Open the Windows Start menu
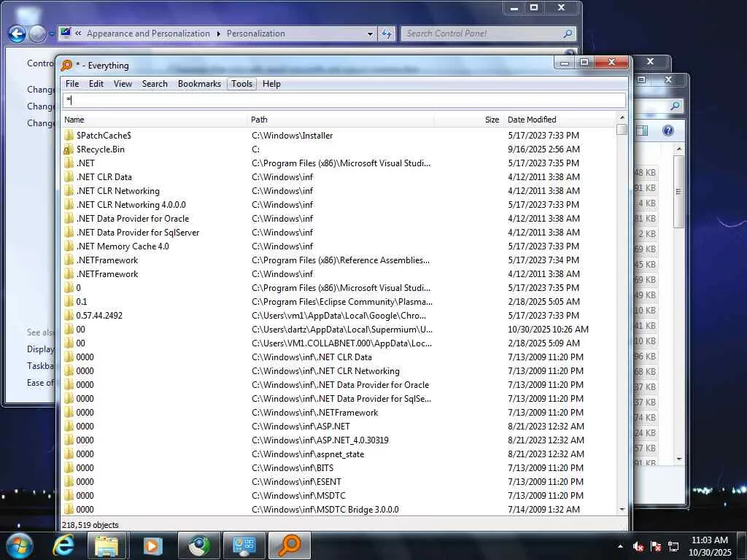This screenshot has height=560, width=747. click(x=19, y=545)
